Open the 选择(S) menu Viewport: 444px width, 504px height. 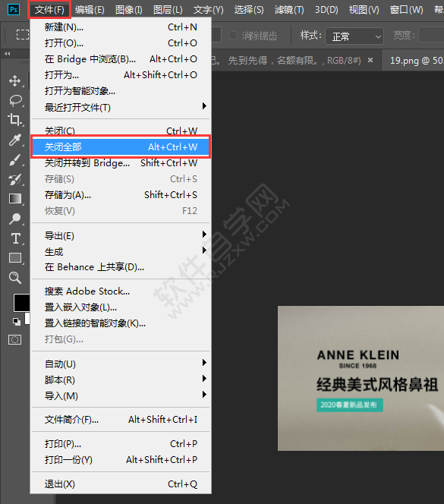(x=249, y=10)
